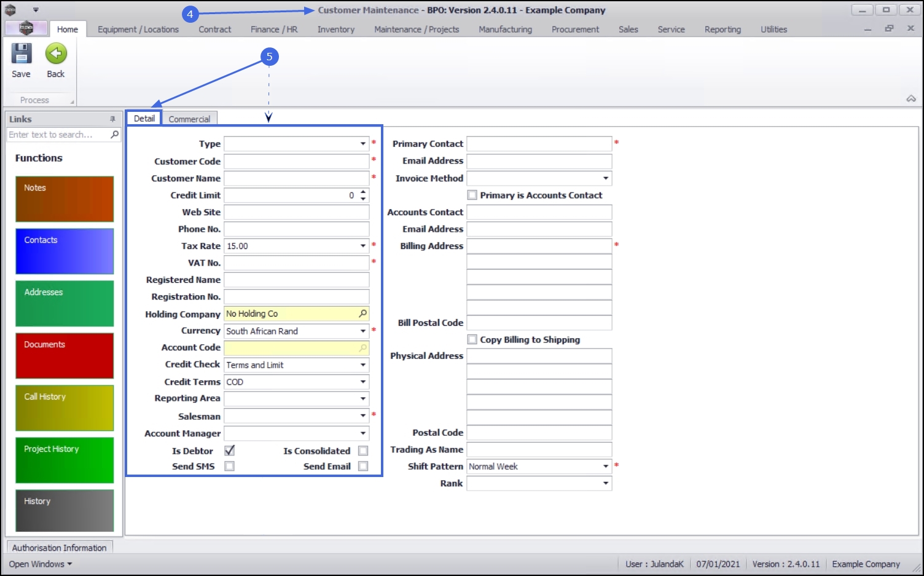Click the Trading As Name field

539,449
